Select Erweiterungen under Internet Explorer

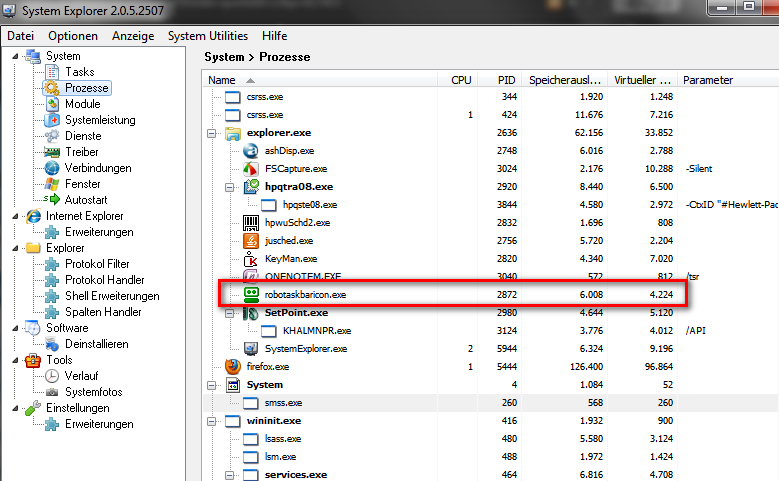click(x=99, y=232)
